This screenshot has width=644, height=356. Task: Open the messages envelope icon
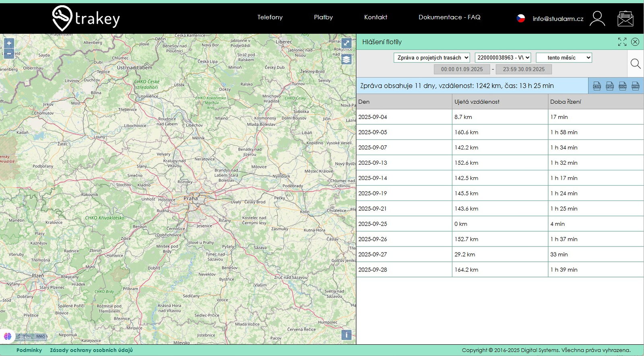coord(625,19)
